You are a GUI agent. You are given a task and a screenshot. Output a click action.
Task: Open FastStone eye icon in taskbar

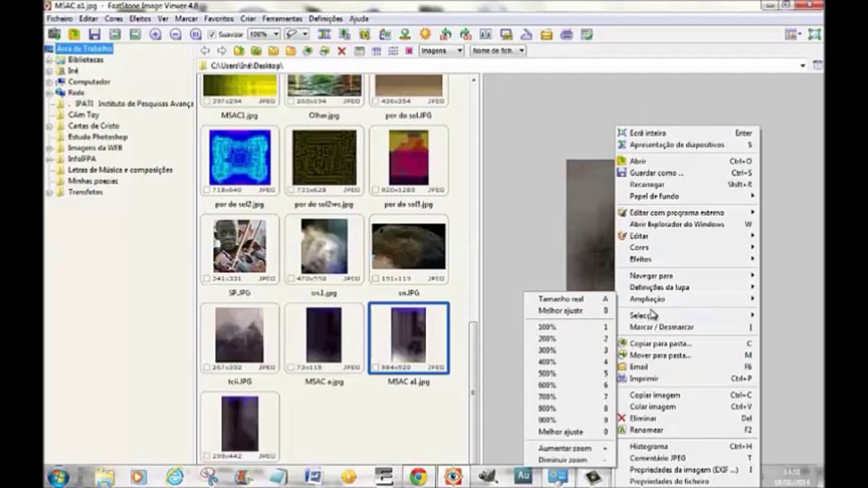point(453,476)
